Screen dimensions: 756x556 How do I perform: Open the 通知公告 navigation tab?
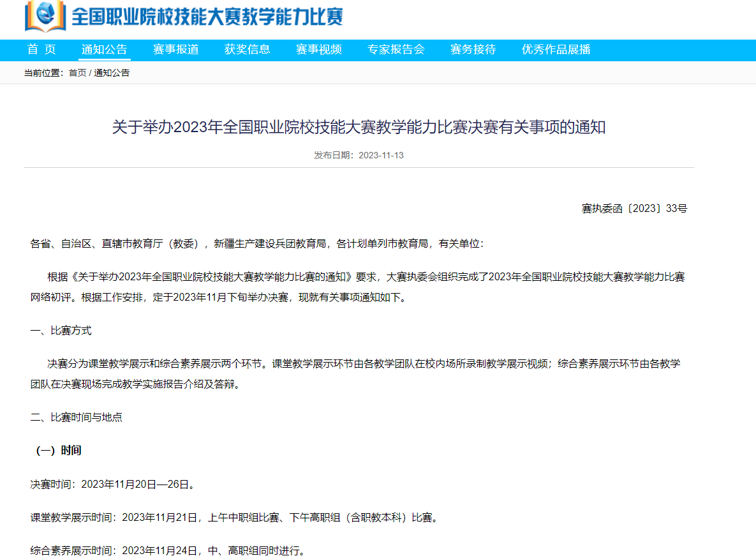(x=104, y=50)
